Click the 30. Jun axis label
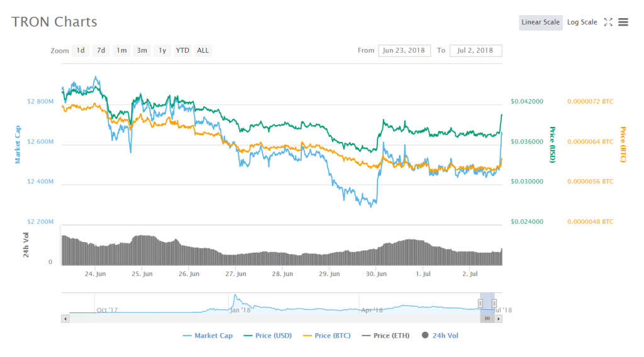 click(x=376, y=273)
